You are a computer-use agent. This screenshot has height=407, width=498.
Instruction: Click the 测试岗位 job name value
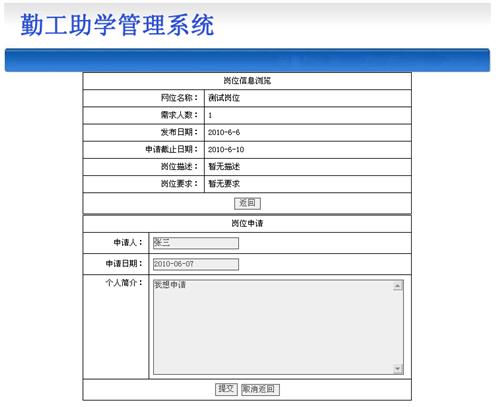point(224,98)
